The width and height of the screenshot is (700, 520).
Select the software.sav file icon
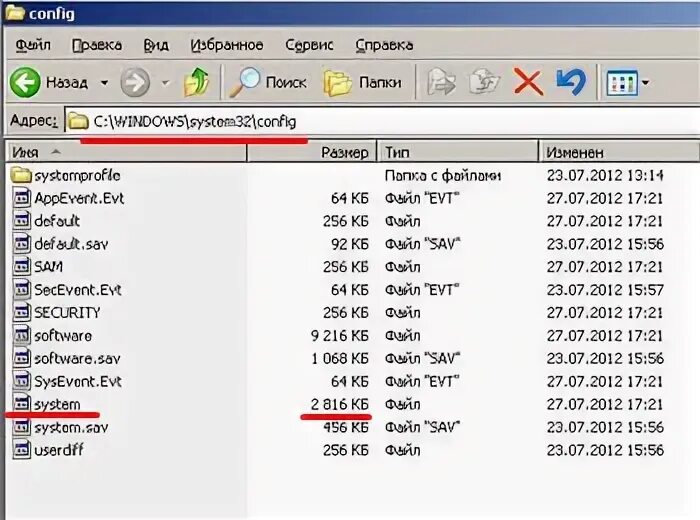click(x=21, y=358)
